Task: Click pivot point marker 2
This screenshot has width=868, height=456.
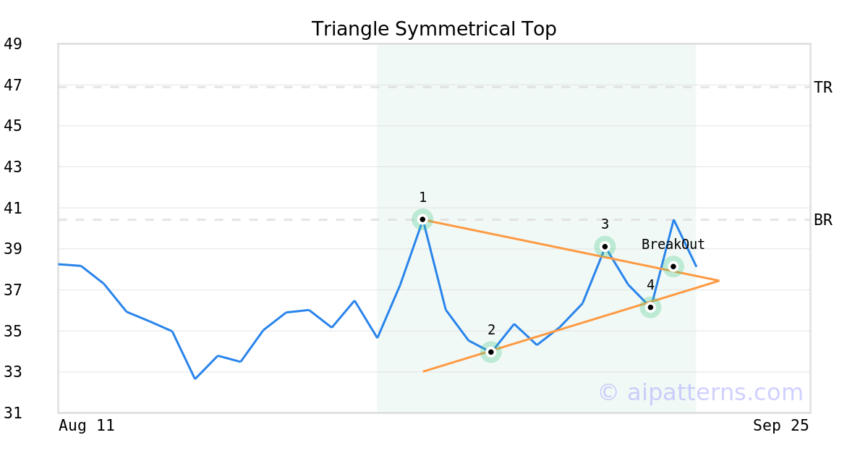Action: click(491, 352)
